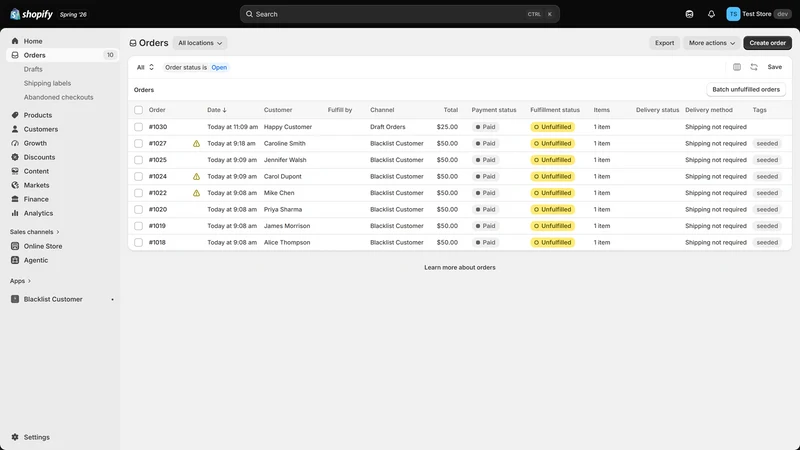Click the seeded tag on order #1025

click(x=767, y=160)
